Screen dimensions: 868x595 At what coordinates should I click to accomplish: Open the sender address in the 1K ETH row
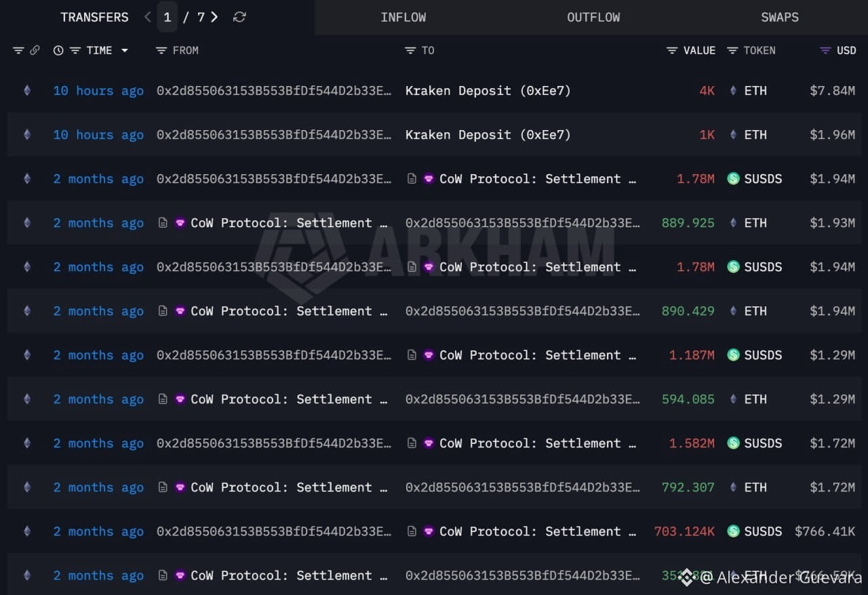274,134
